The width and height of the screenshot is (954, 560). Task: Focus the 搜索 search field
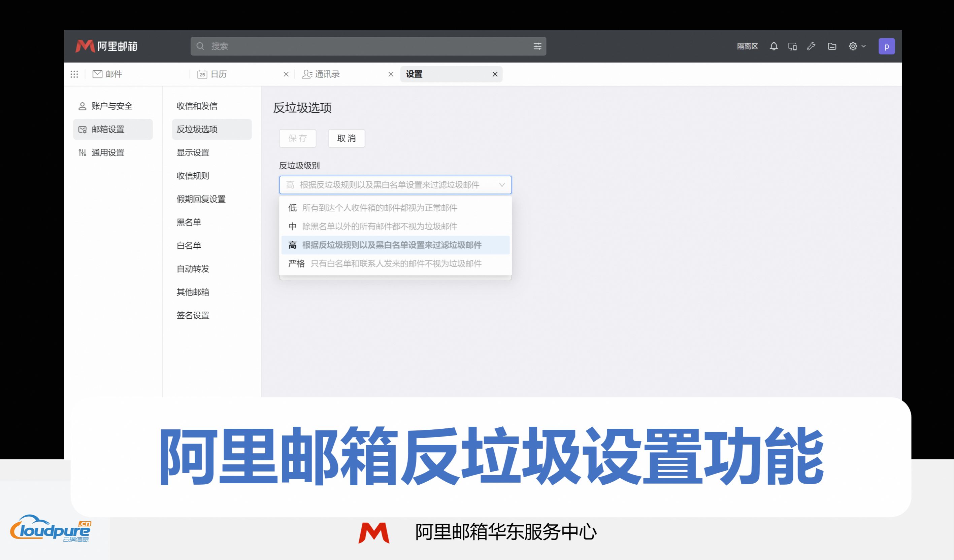tap(368, 46)
